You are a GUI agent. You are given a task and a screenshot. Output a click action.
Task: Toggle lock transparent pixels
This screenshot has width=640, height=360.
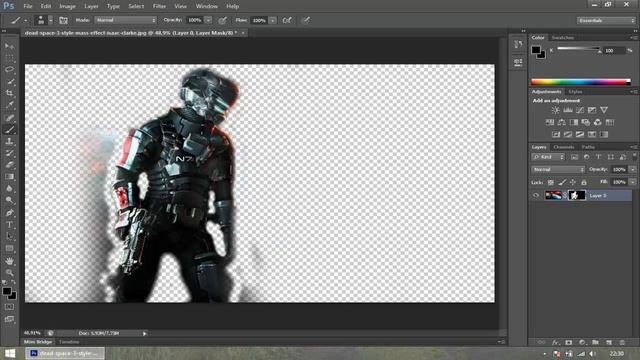pos(551,182)
